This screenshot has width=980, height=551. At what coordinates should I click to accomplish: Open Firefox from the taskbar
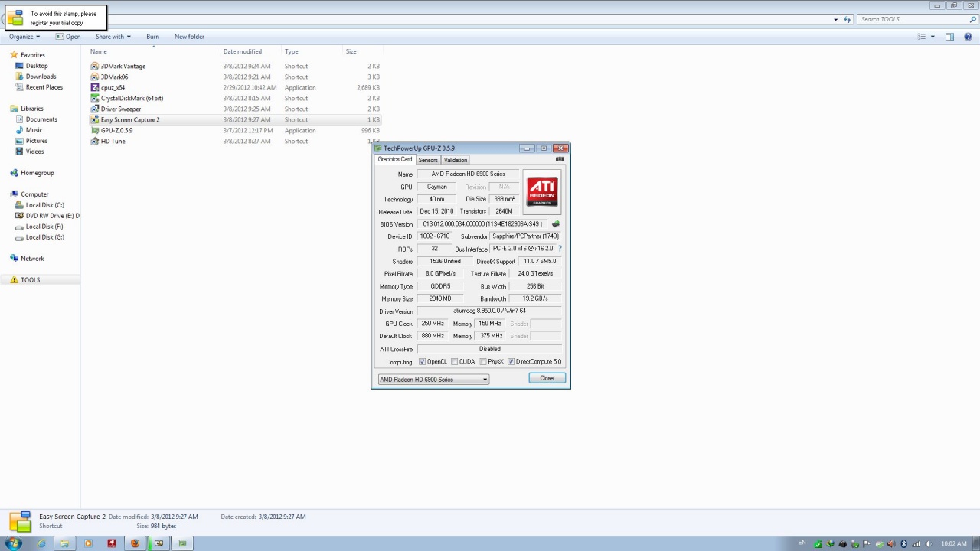135,543
